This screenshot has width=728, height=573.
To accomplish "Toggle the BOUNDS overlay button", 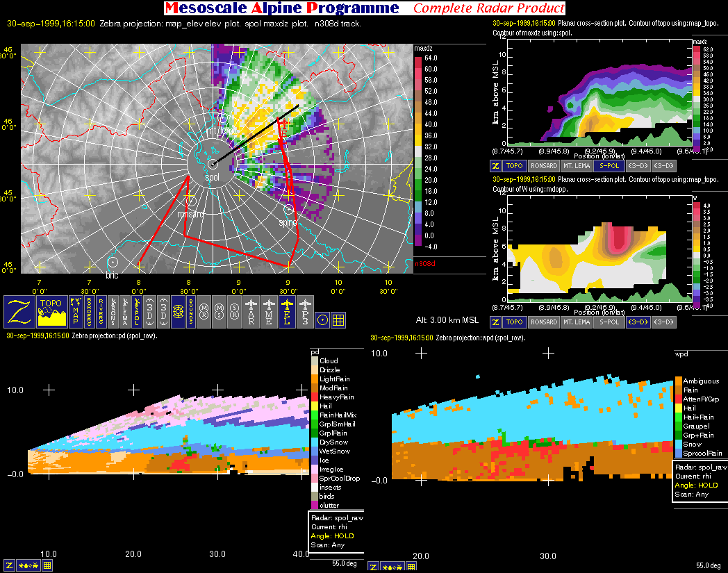I will [191, 311].
